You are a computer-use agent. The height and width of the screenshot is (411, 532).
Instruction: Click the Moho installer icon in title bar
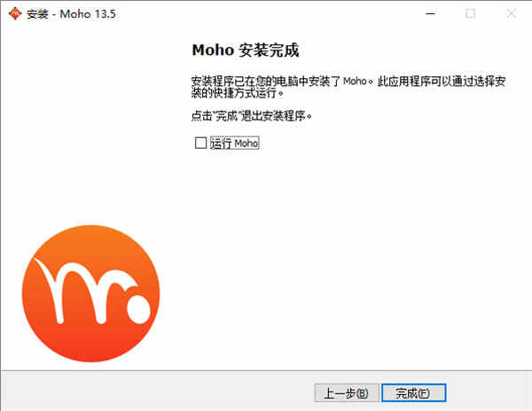pos(14,14)
